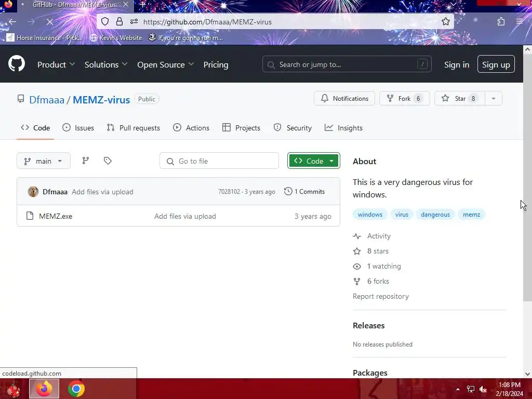
Task: Open the MEMZ.exe file
Action: (56, 216)
